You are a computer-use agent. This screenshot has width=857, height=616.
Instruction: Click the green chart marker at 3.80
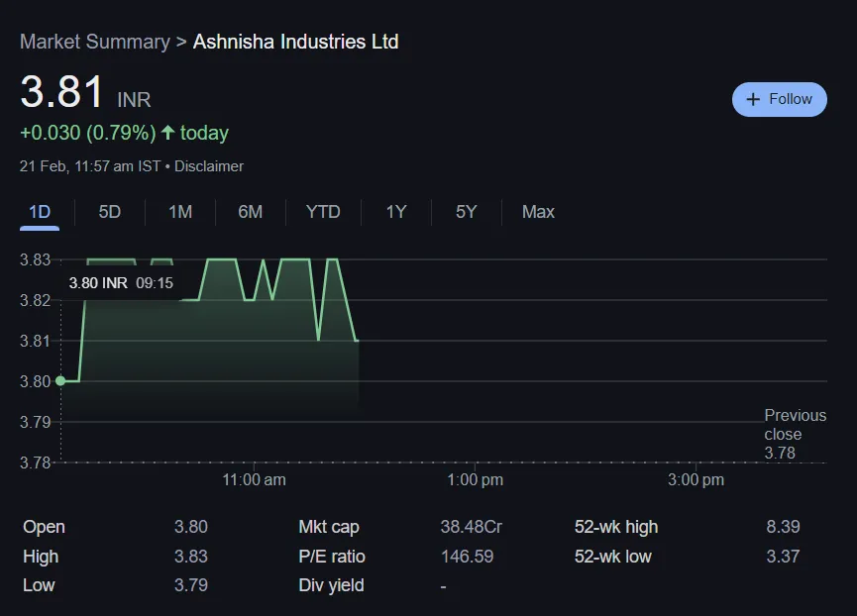60,381
